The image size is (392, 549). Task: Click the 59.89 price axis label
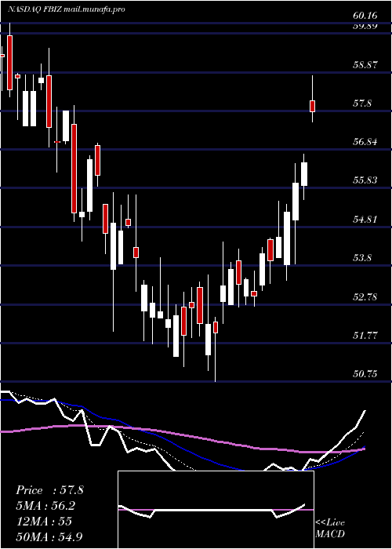[365, 27]
